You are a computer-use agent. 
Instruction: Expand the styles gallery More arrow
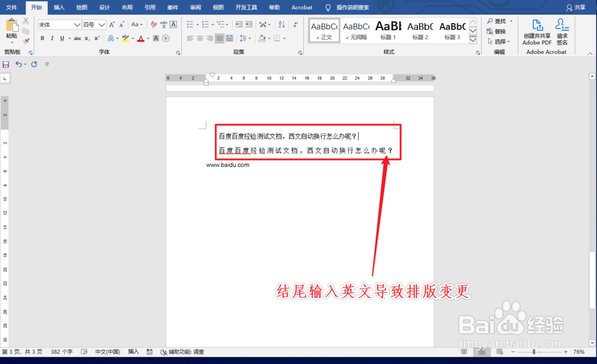473,39
